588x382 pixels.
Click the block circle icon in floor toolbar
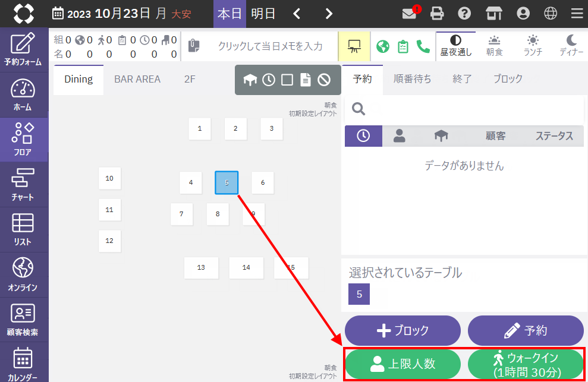(x=323, y=80)
